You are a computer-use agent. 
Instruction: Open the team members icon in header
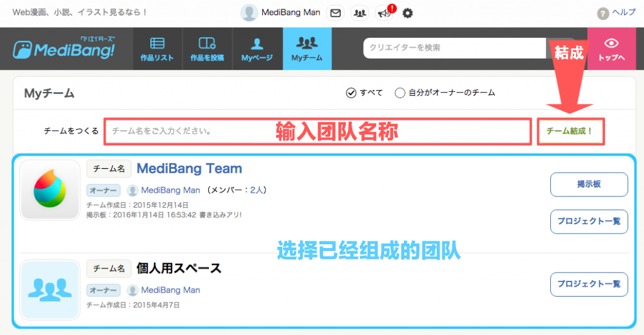click(x=360, y=13)
